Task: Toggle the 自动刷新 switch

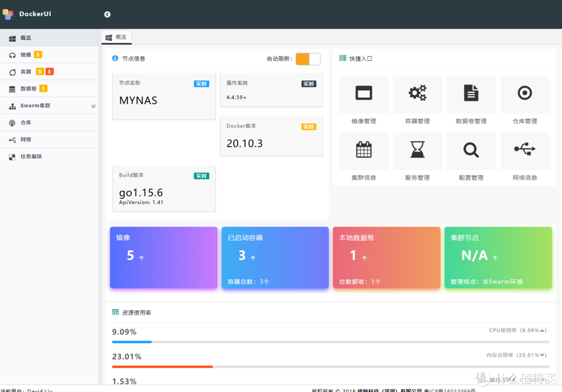Action: tap(308, 59)
